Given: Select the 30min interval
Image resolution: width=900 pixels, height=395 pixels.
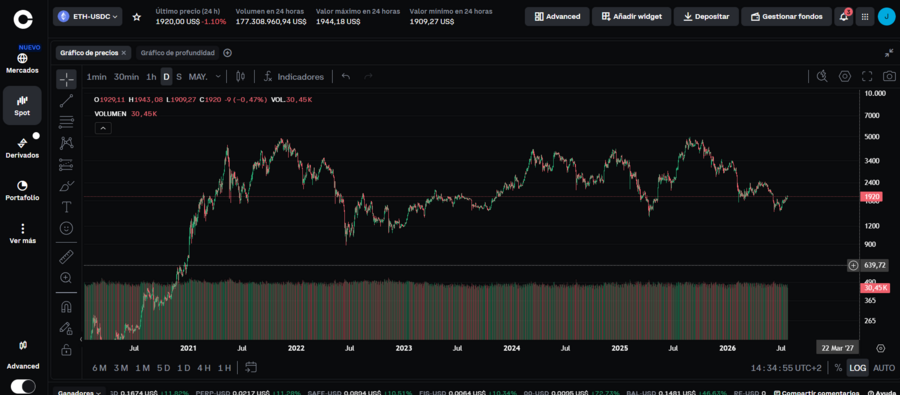Looking at the screenshot, I should pos(126,76).
